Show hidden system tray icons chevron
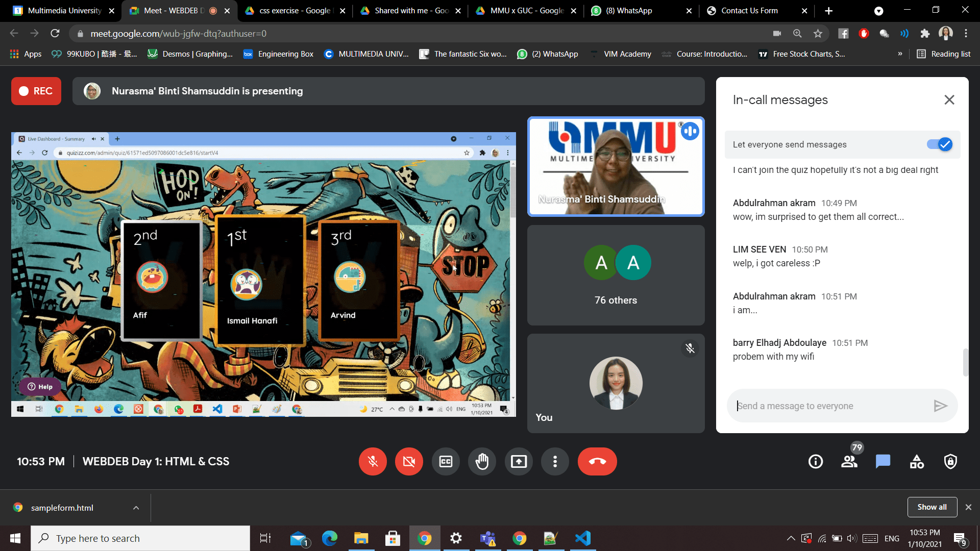Screen dimensions: 980x551 coord(791,538)
